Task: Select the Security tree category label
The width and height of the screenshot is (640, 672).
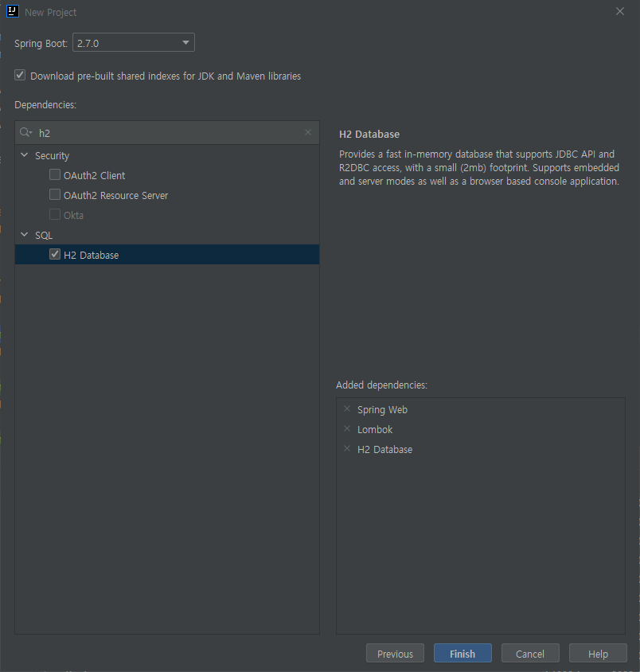Action: [52, 155]
